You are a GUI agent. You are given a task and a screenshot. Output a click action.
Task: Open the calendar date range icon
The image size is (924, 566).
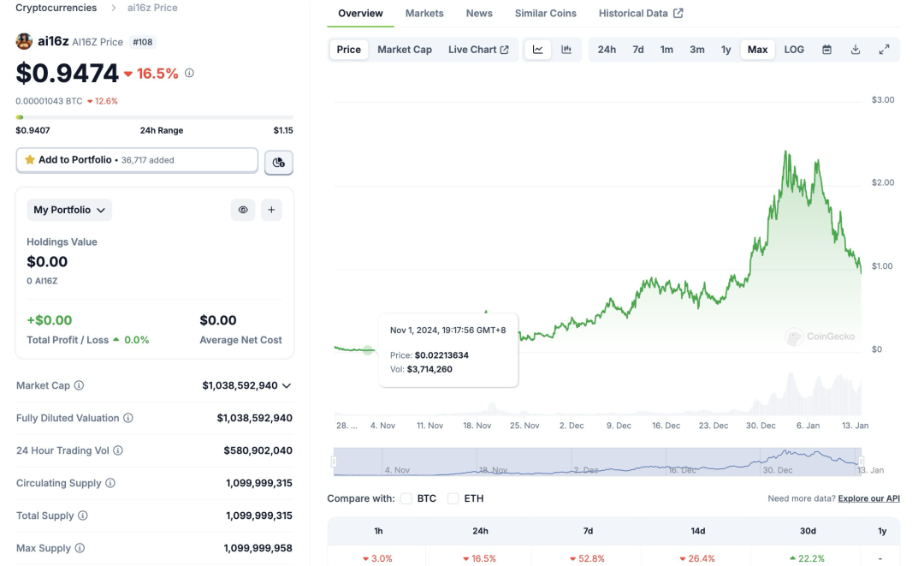(x=826, y=50)
